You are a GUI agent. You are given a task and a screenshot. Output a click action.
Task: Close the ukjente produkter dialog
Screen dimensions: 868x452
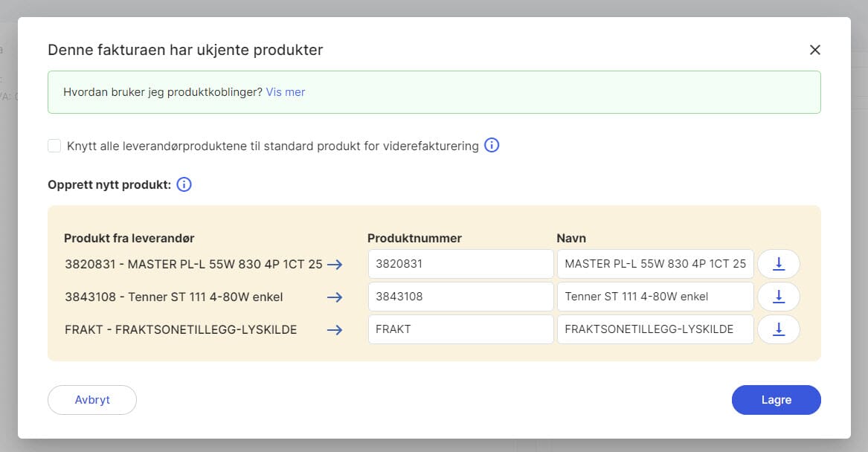[814, 50]
